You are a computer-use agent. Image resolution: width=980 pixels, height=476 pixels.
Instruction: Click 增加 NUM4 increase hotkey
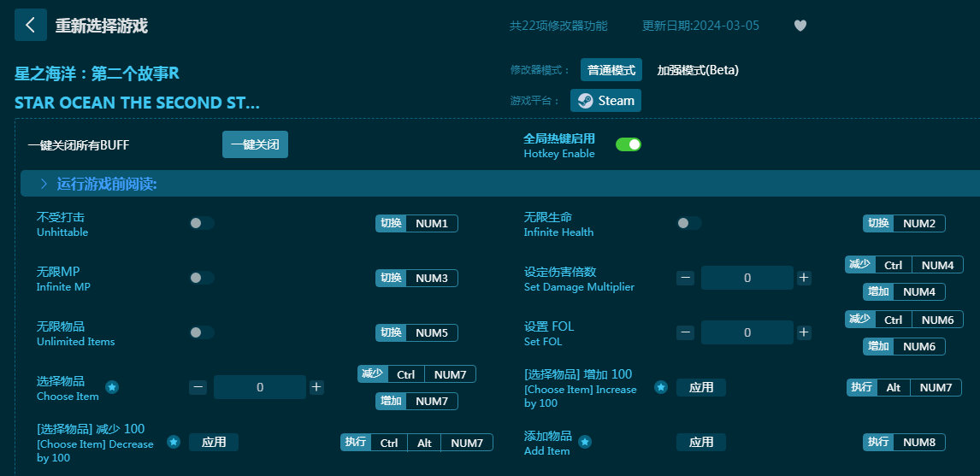(x=905, y=291)
